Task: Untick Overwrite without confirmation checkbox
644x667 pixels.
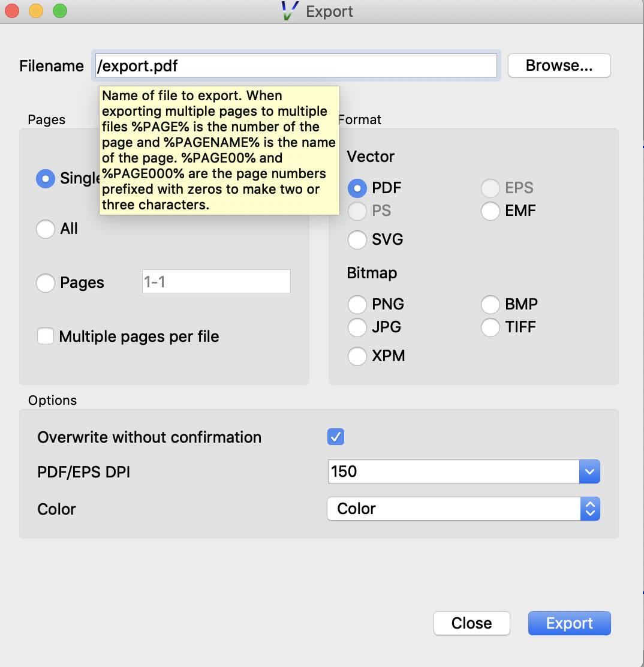Action: [336, 437]
